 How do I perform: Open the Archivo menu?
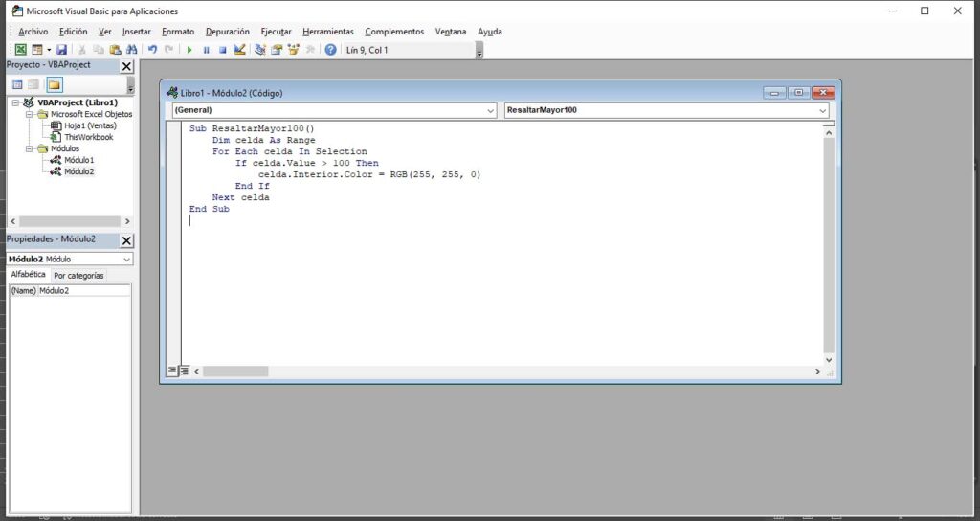pos(33,32)
